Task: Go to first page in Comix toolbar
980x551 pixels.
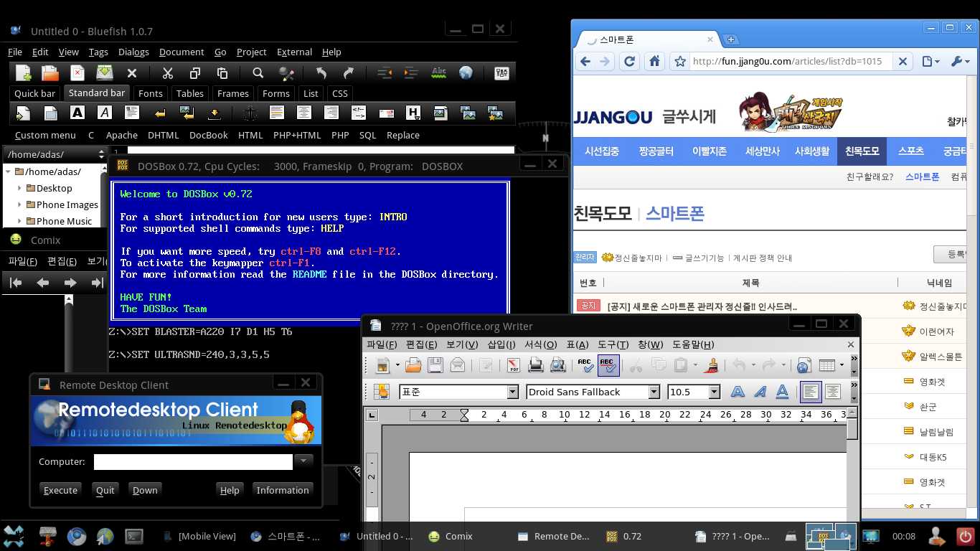Action: [x=16, y=283]
